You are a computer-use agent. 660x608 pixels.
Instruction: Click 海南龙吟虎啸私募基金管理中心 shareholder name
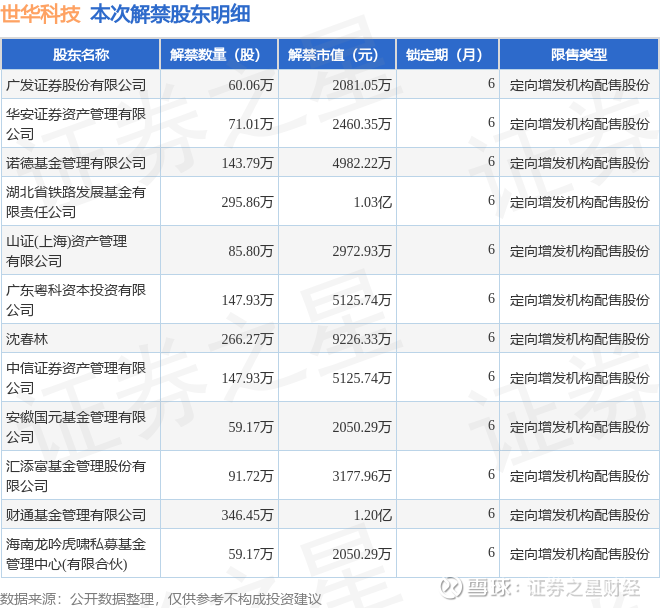(76, 554)
